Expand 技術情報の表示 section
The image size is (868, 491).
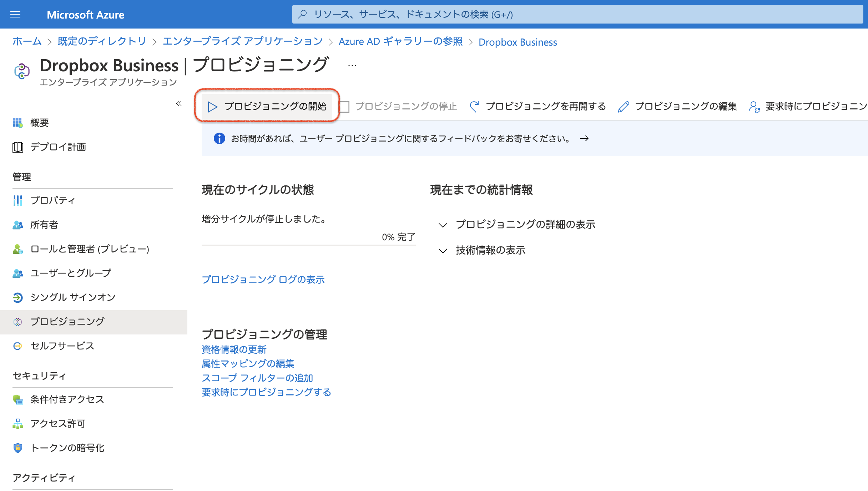coord(482,250)
